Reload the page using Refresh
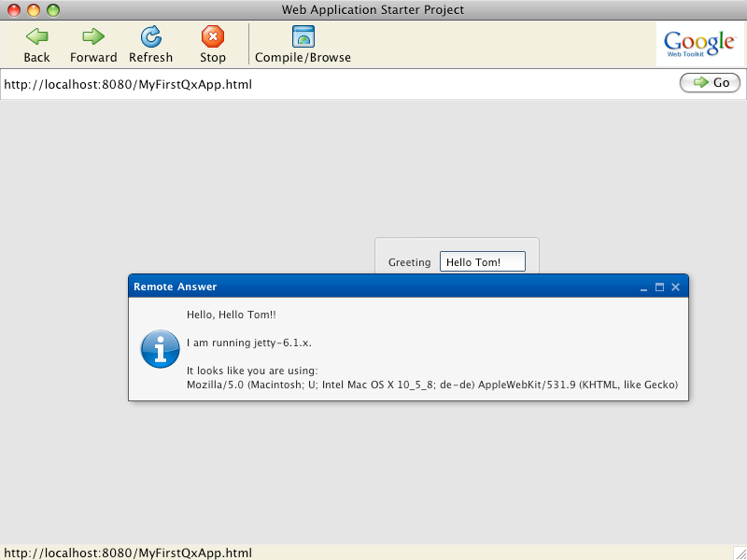 pyautogui.click(x=151, y=44)
